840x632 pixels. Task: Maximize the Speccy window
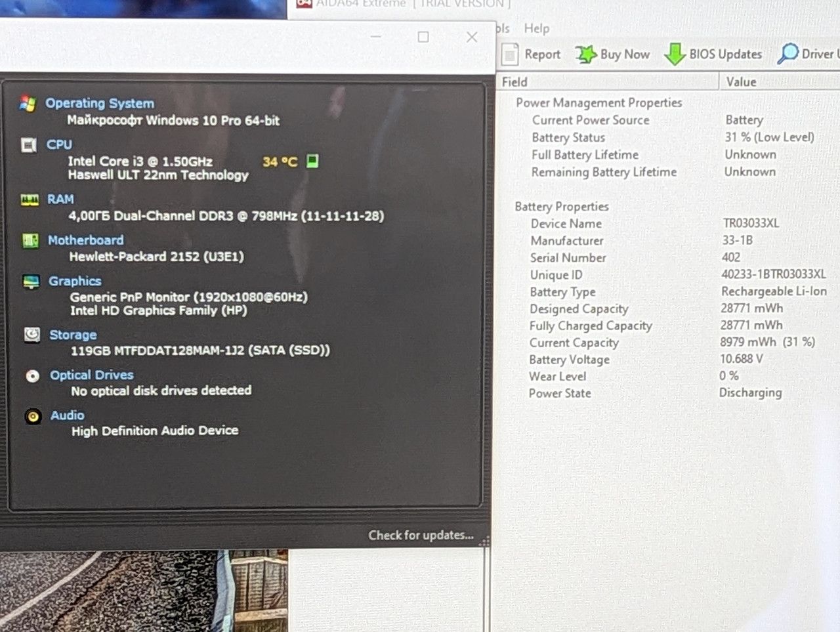click(x=423, y=37)
